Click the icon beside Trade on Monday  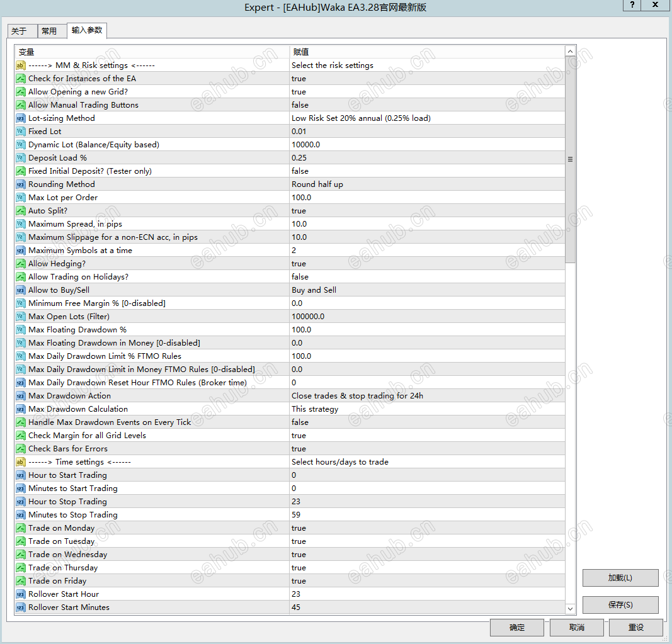click(x=21, y=528)
